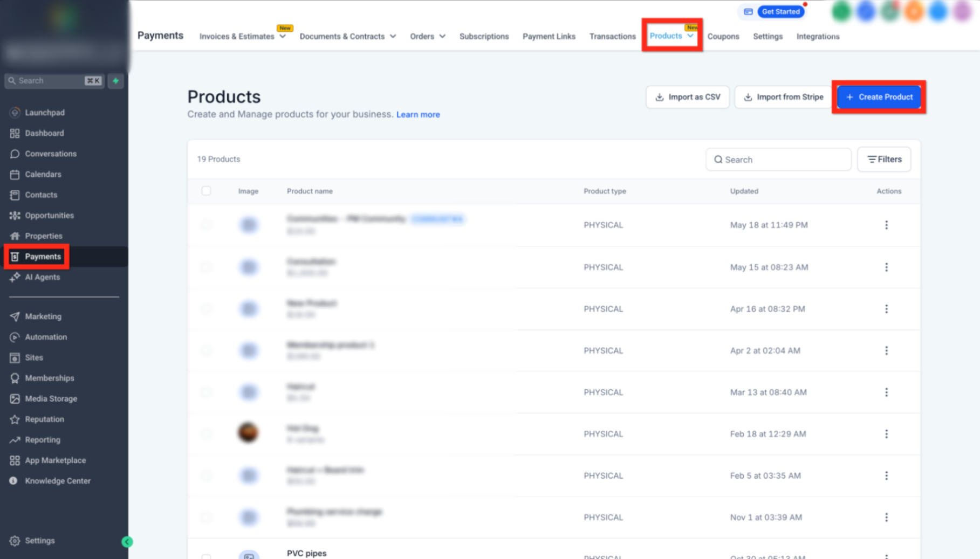The width and height of the screenshot is (980, 559).
Task: Click Import from Stripe button
Action: tap(783, 97)
